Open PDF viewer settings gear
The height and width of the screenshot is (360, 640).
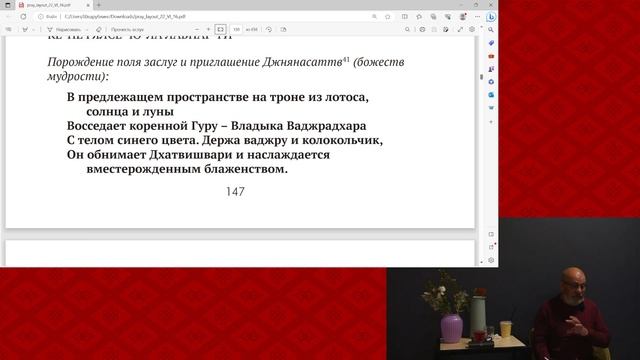click(x=472, y=29)
